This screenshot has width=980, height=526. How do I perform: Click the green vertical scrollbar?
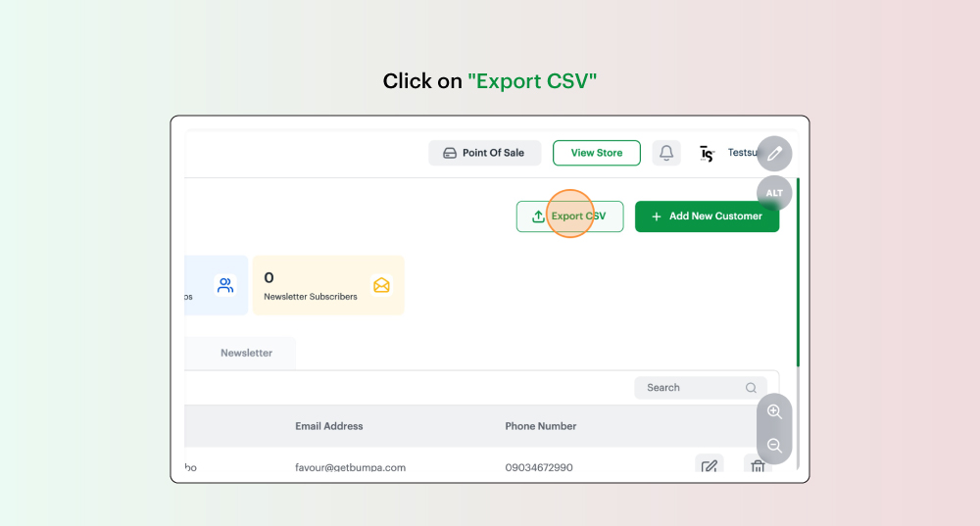(798, 272)
